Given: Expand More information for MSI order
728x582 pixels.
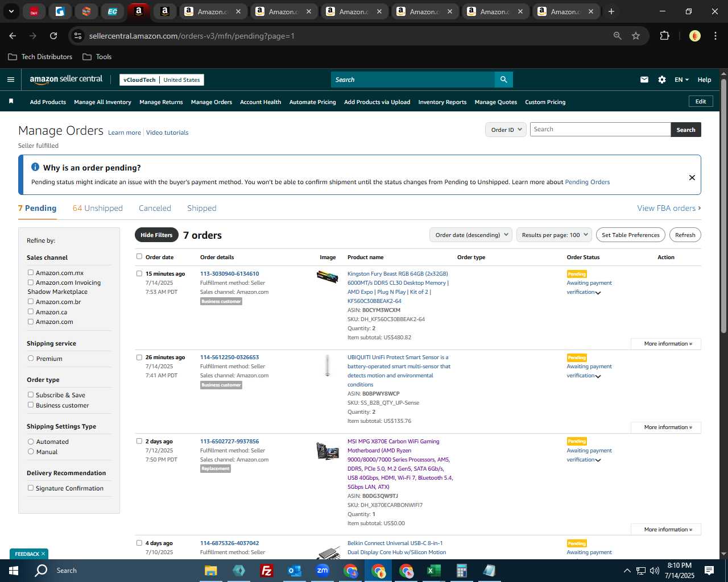Looking at the screenshot, I should (666, 530).
